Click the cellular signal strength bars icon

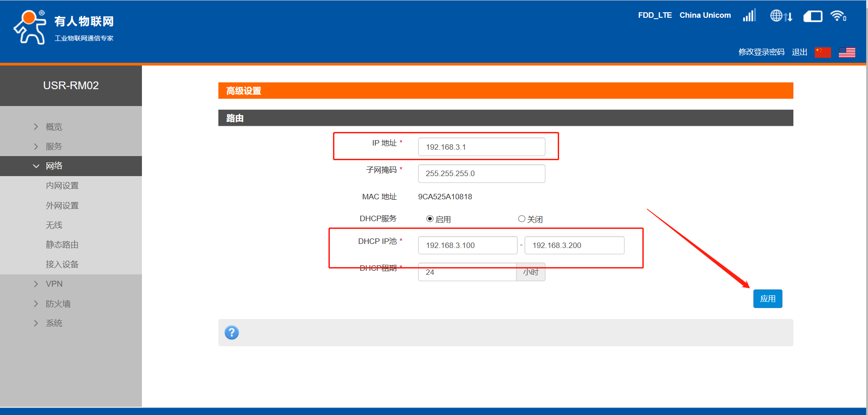749,16
